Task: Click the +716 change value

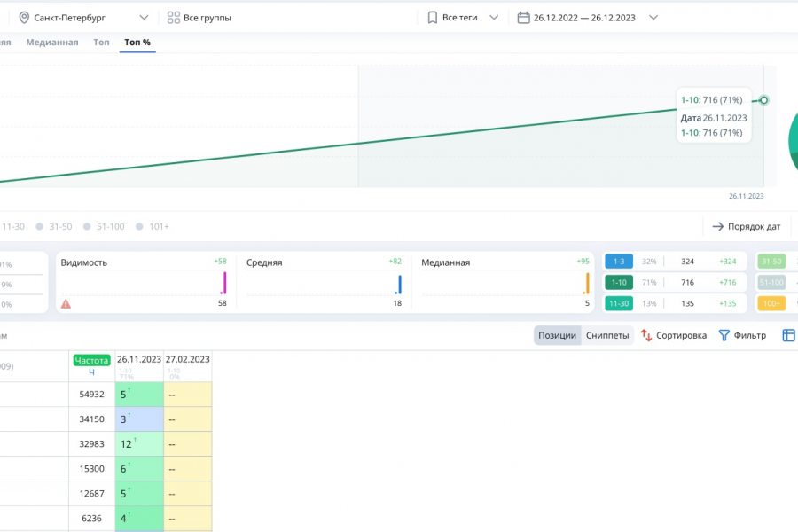Action: click(x=727, y=283)
